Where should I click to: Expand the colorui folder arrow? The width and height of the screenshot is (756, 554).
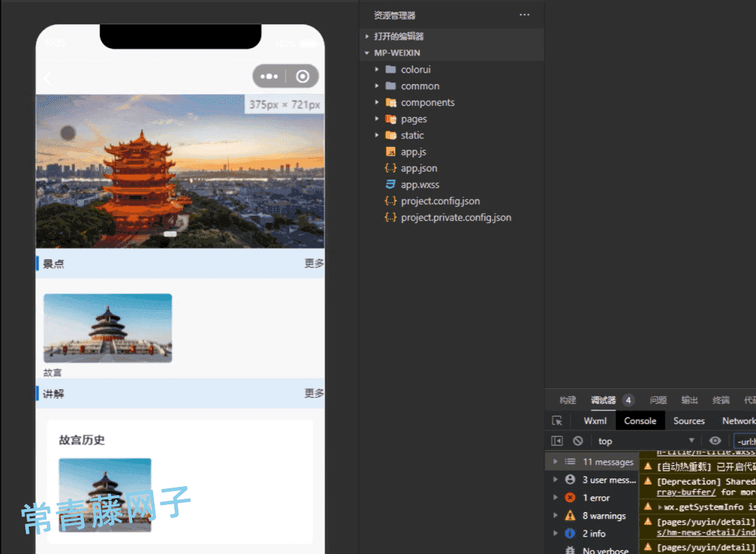click(x=377, y=69)
